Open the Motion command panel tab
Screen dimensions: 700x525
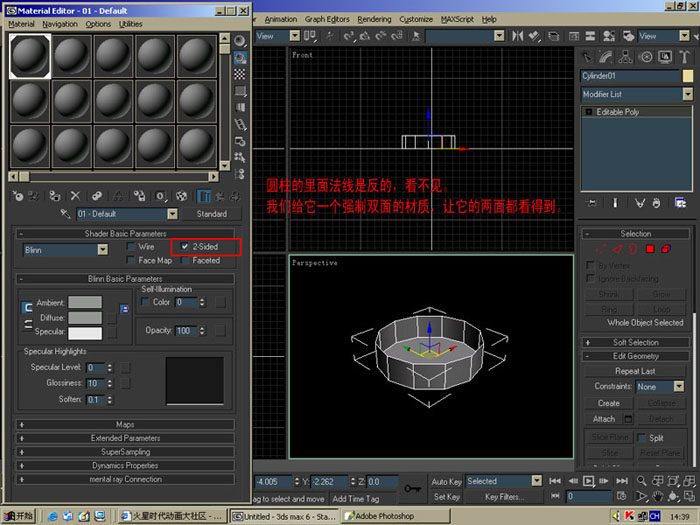click(x=646, y=57)
